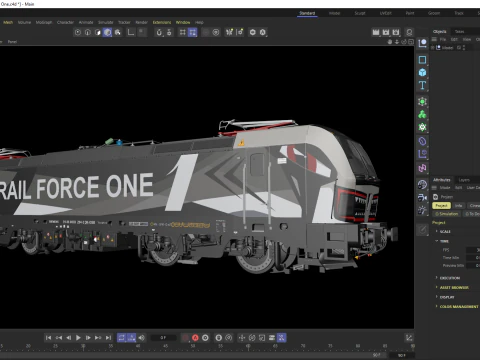This screenshot has width=480, height=360.
Task: Add a Floor/Sky environment object
Action: pyautogui.click(x=422, y=185)
